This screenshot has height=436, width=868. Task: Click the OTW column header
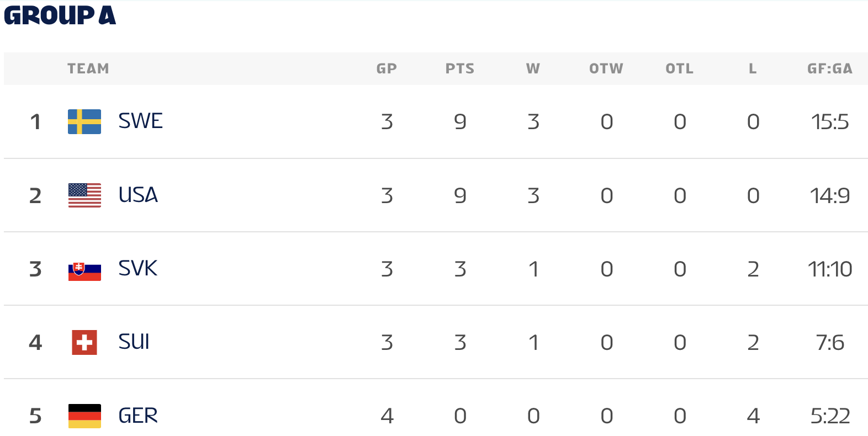click(x=606, y=69)
